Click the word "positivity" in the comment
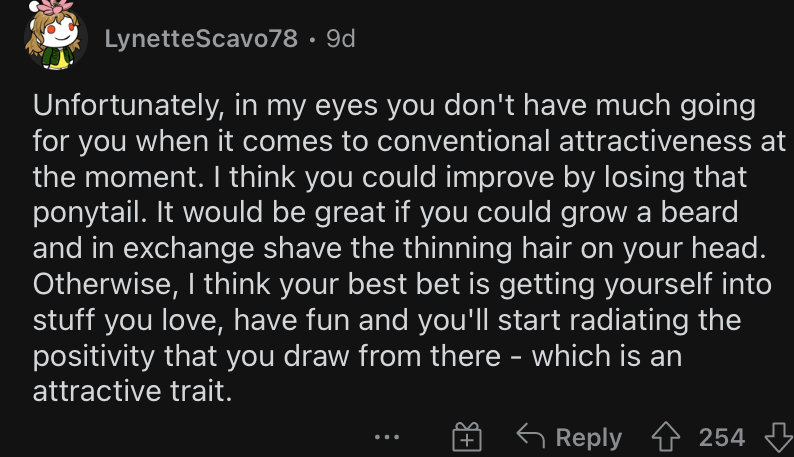Image resolution: width=794 pixels, height=457 pixels. pyautogui.click(x=94, y=356)
